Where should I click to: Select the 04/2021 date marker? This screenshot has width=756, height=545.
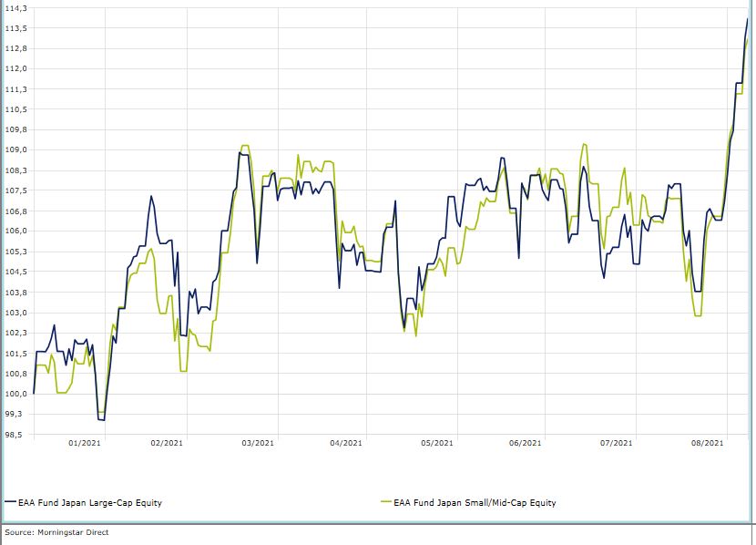[x=346, y=443]
